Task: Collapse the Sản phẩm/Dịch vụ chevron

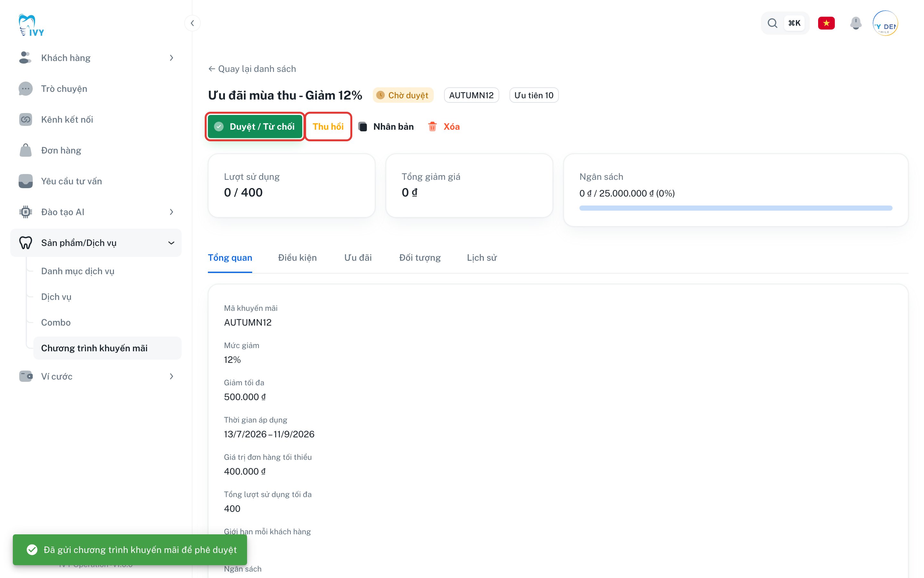Action: click(x=171, y=243)
